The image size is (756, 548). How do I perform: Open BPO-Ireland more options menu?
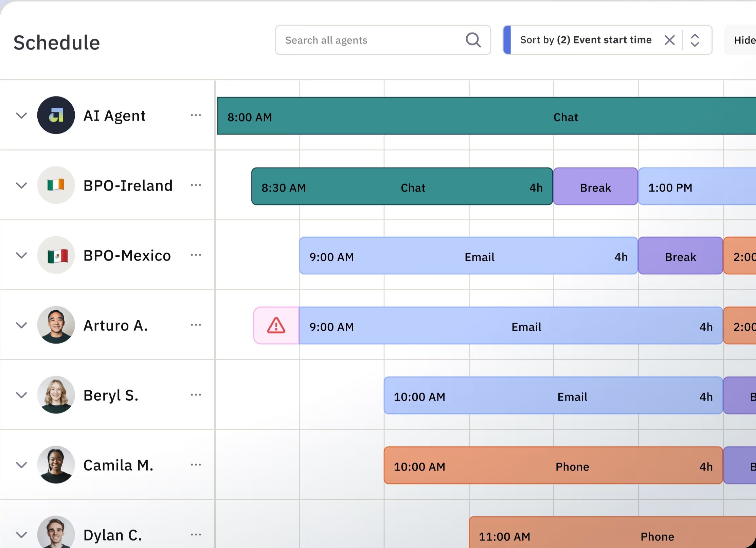[x=196, y=185]
